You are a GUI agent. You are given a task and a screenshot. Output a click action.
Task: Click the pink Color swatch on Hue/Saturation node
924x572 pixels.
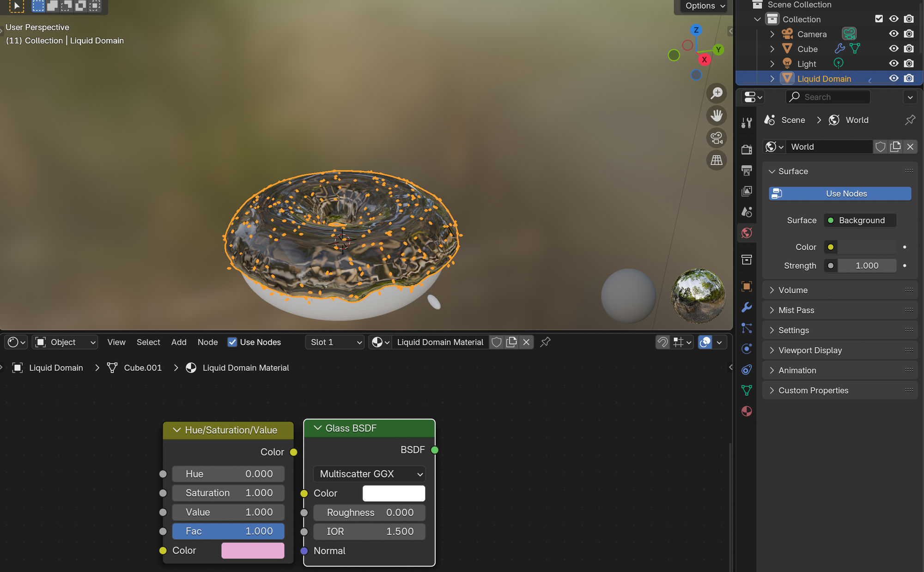253,551
